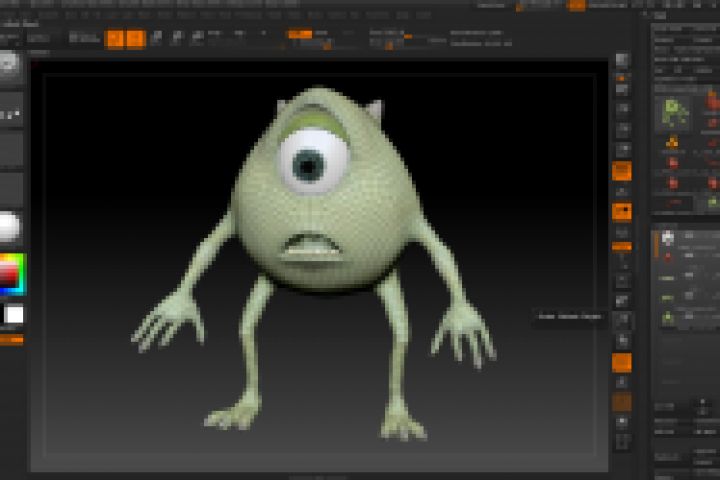The image size is (720, 480).
Task: Open the material sphere thumbnail on left shelf
Action: click(10, 227)
